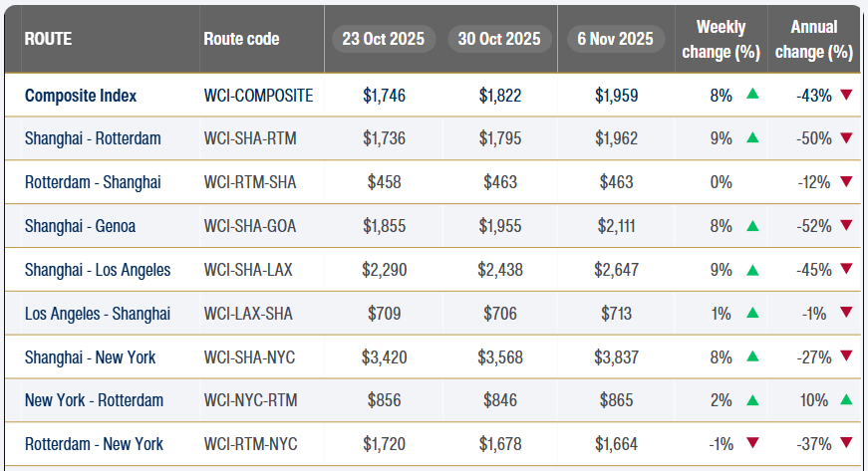Select the 30 Oct 2025 date header
The image size is (868, 471).
pos(499,39)
